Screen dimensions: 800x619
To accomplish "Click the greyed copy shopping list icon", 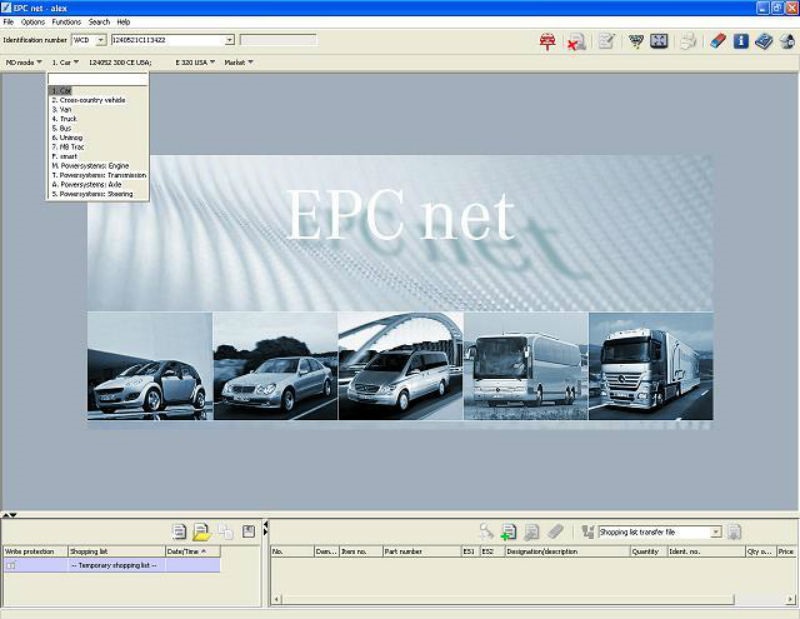I will click(x=225, y=532).
